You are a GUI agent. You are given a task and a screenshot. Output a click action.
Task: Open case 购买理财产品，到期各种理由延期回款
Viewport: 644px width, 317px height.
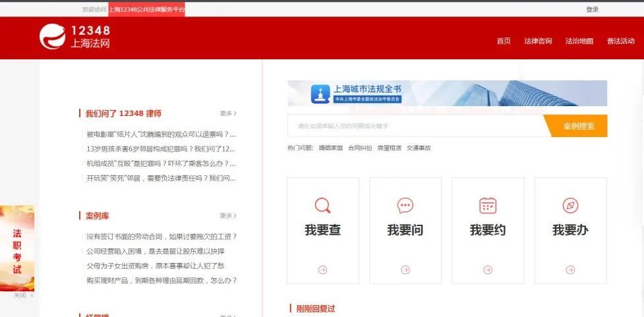[x=161, y=281]
